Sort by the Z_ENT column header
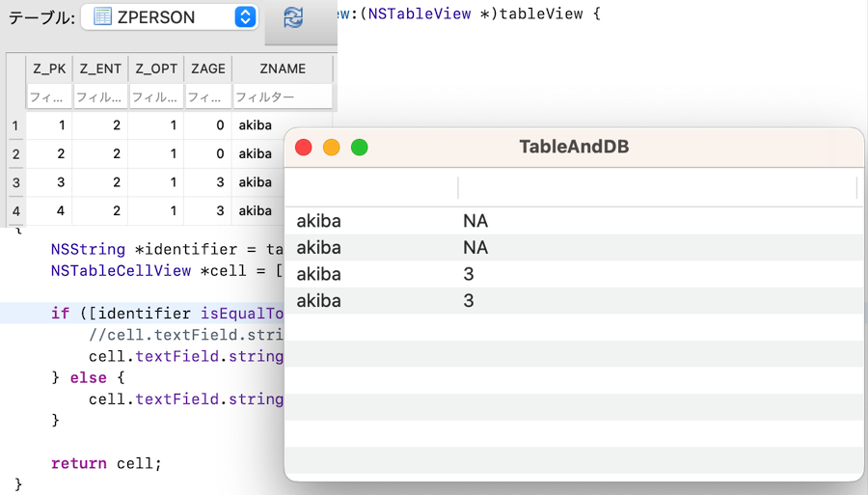Screen dimensions: 868x495 coord(99,69)
